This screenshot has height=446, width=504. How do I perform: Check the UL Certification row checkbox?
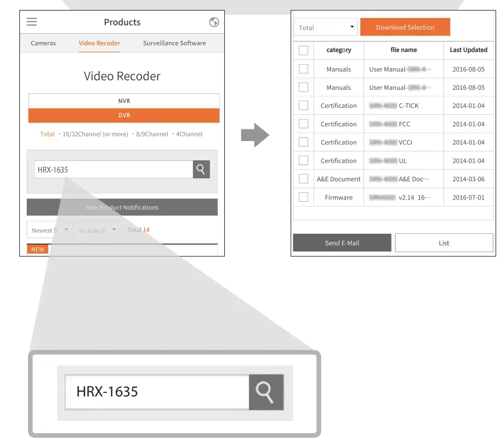tap(304, 160)
